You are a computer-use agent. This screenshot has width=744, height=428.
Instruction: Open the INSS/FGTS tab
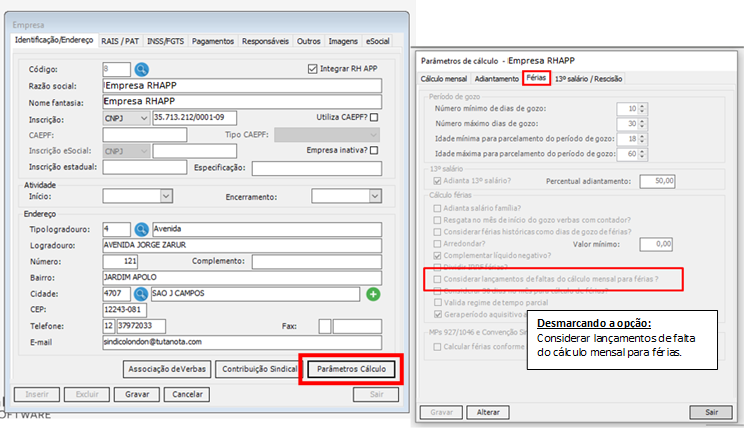(165, 41)
